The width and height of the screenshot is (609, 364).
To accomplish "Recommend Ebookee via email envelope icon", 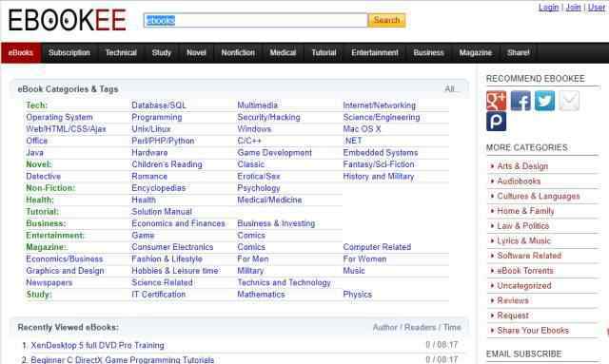I will tap(569, 101).
